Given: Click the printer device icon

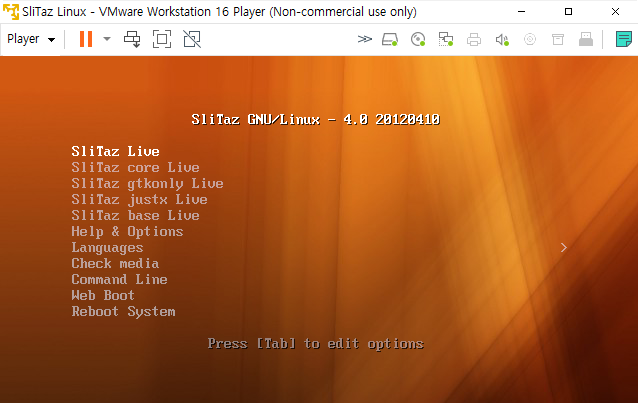Looking at the screenshot, I should [x=474, y=39].
